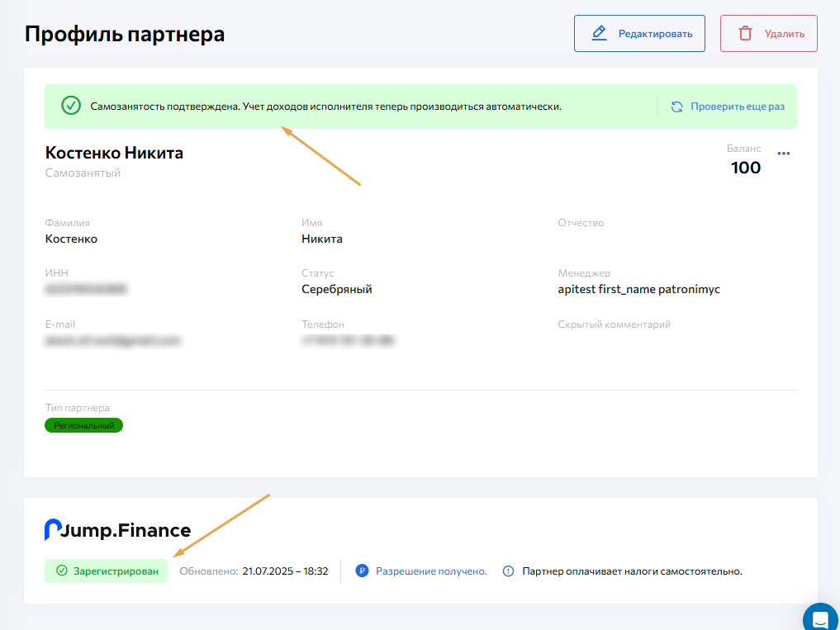Click the green checkmark circle in confirmation banner
The height and width of the screenshot is (630, 840).
(71, 106)
